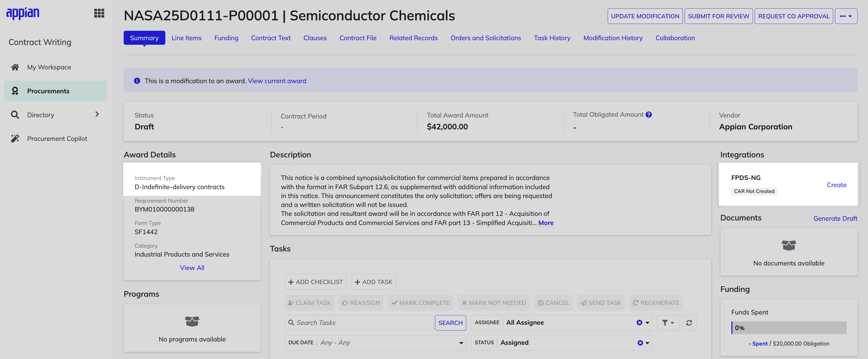Expand the Directory submenu chevron

click(97, 114)
